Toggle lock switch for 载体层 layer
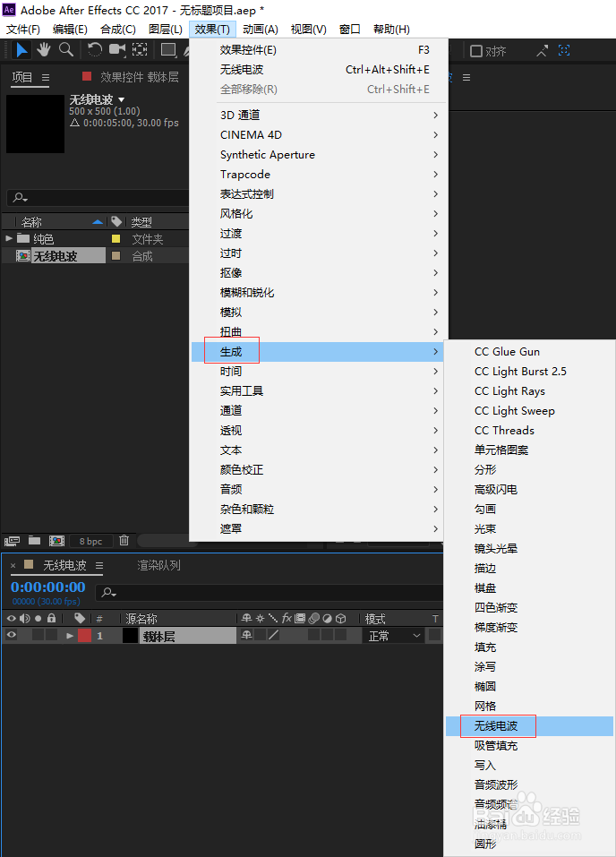Viewport: 616px width, 857px height. tap(51, 635)
